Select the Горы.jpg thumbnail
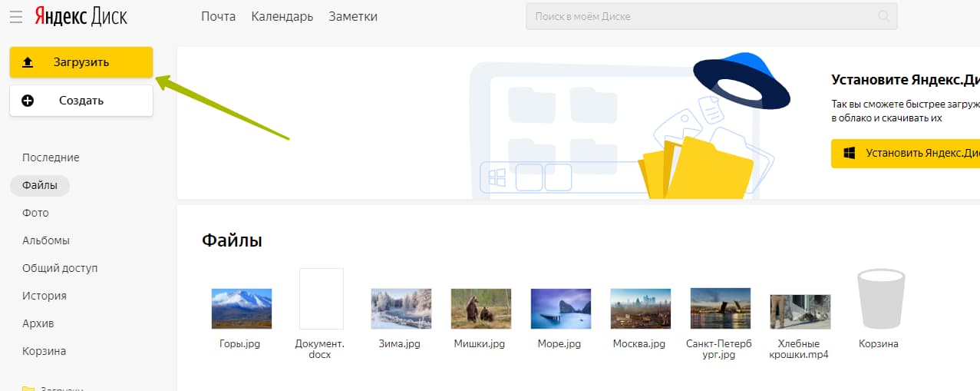This screenshot has height=391, width=980. pyautogui.click(x=241, y=309)
